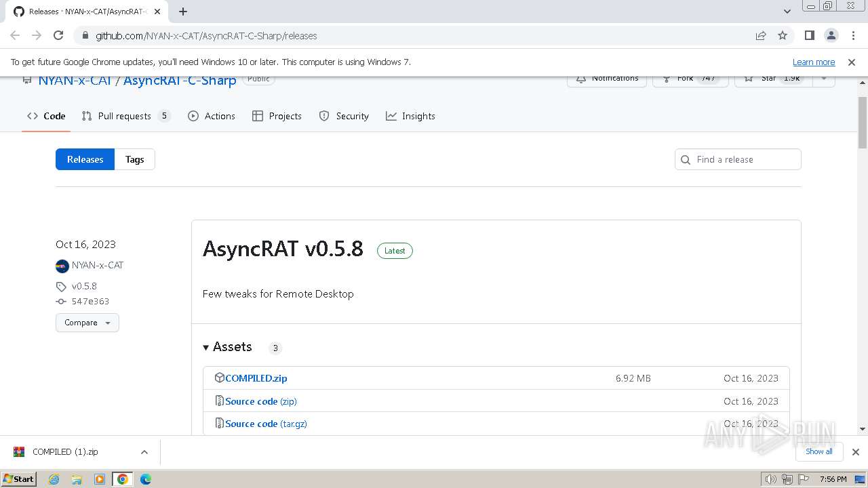This screenshot has height=488, width=868.
Task: Open the Windows Start menu
Action: tap(19, 479)
